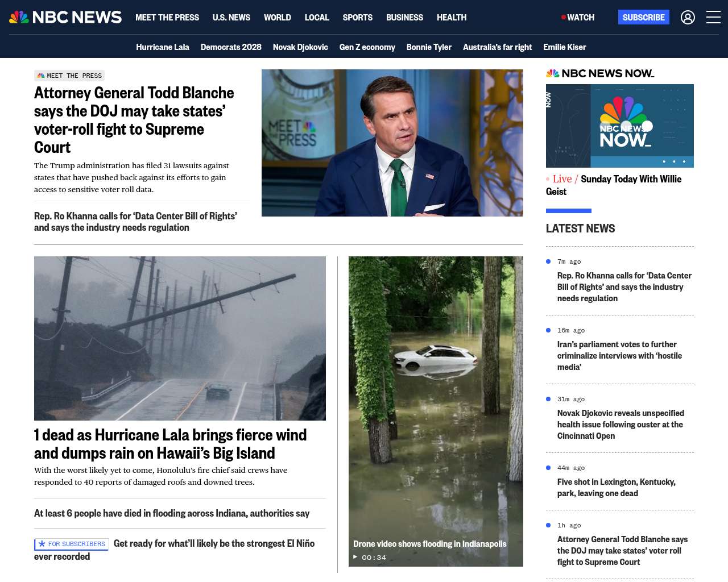Click the NBC News Now logo in sidebar
This screenshot has height=582, width=728.
click(600, 73)
